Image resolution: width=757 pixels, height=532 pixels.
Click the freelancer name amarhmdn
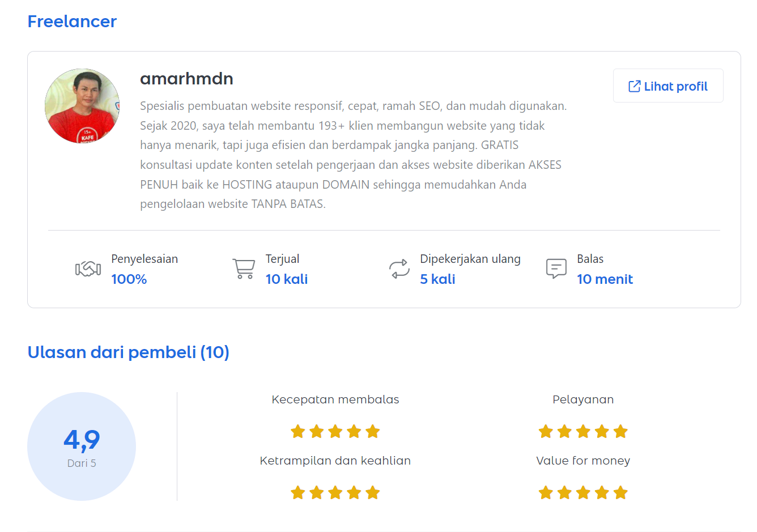point(186,79)
